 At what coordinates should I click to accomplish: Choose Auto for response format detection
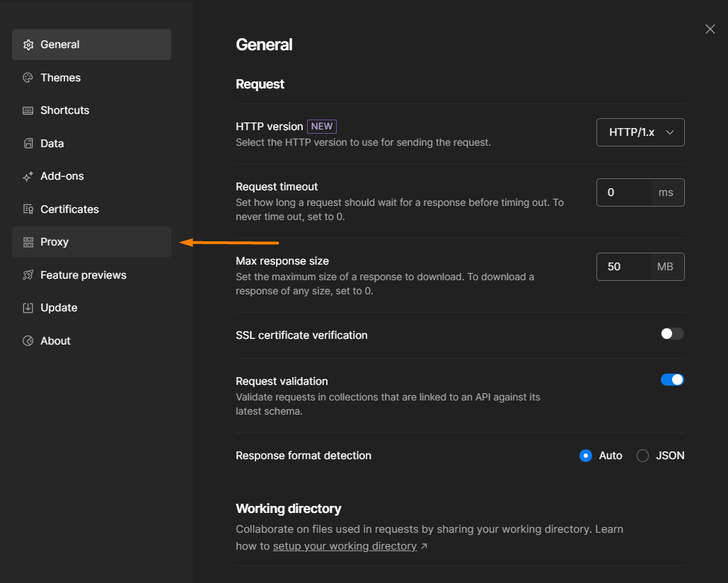586,456
